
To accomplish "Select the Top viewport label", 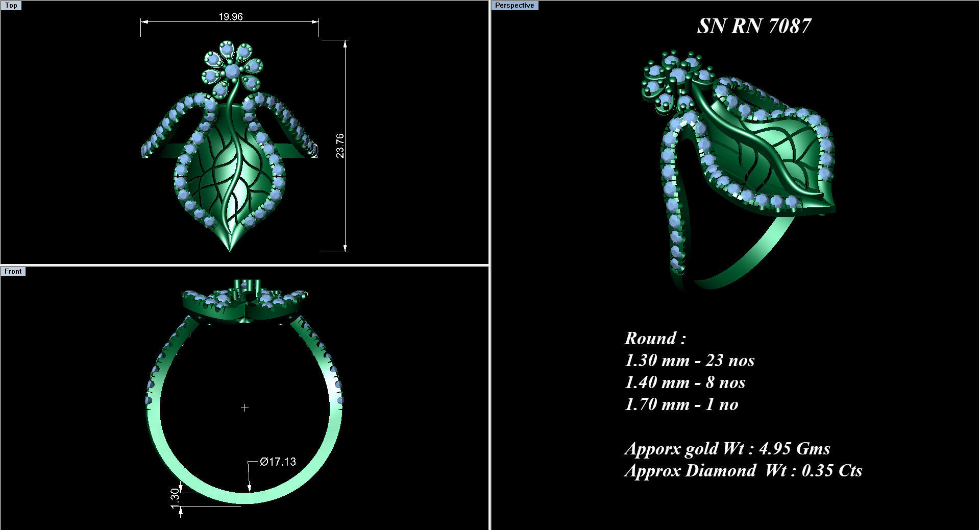I will [11, 6].
